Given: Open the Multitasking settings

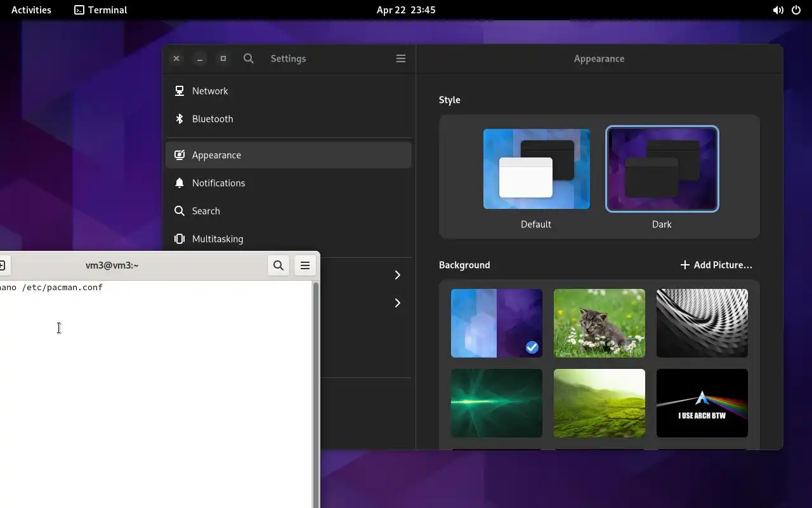Looking at the screenshot, I should point(289,239).
